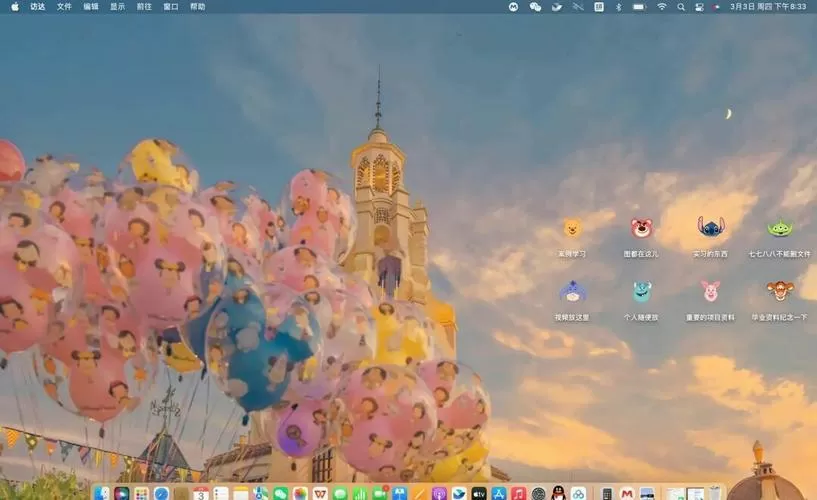The image size is (817, 500).
Task: Open Numbers from the Dock
Action: [x=360, y=493]
